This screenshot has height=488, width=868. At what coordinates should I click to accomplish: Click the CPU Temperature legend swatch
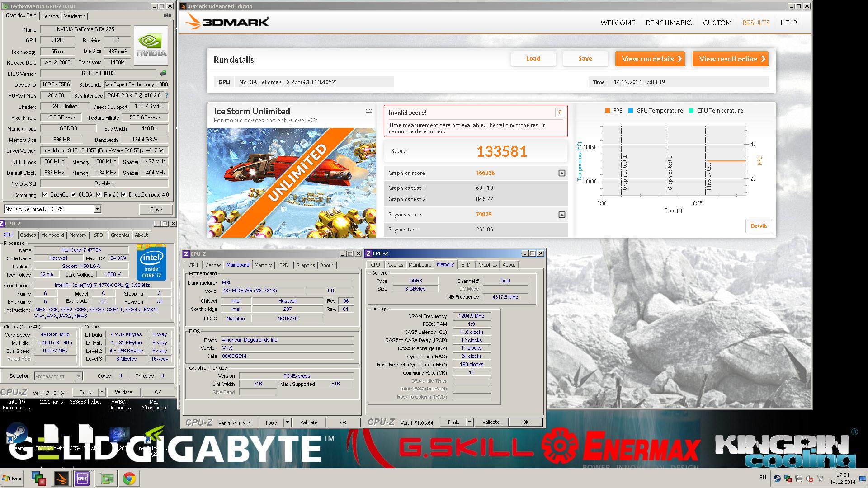pyautogui.click(x=691, y=111)
